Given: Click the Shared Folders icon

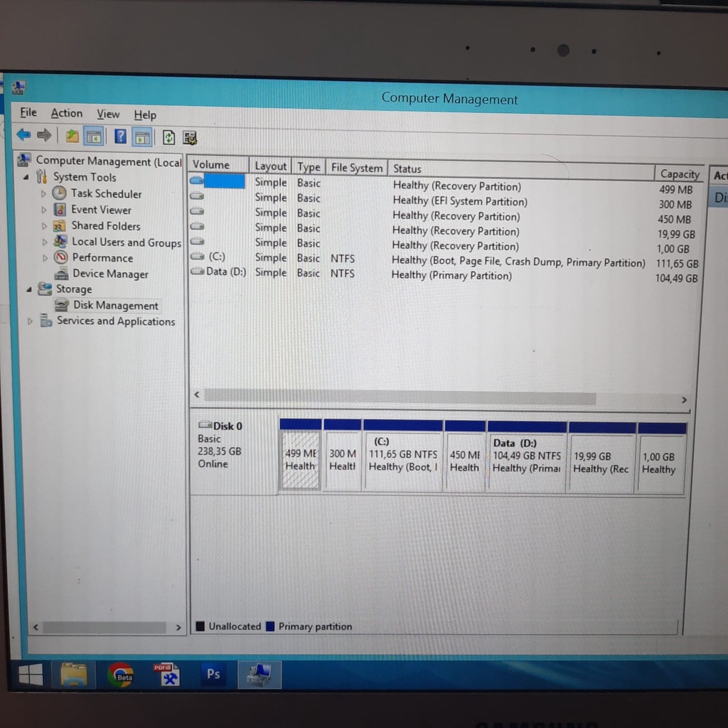Looking at the screenshot, I should (x=60, y=225).
